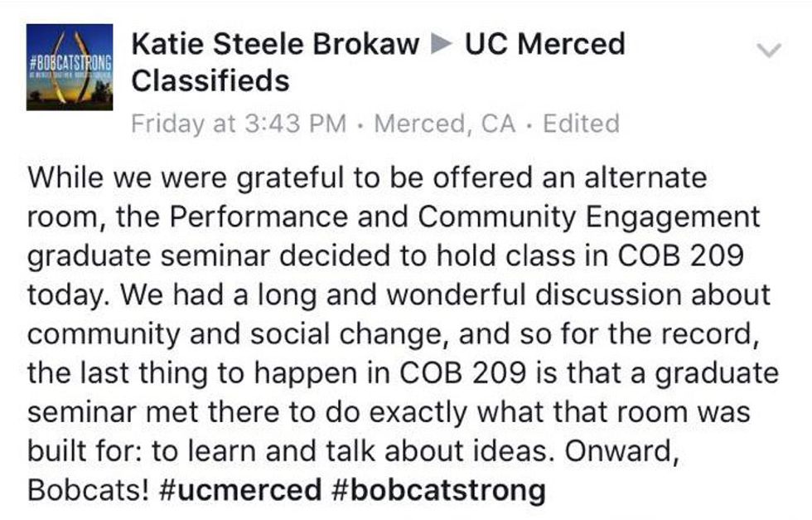This screenshot has width=812, height=520.
Task: Open the post options chevron menu
Action: click(x=770, y=51)
